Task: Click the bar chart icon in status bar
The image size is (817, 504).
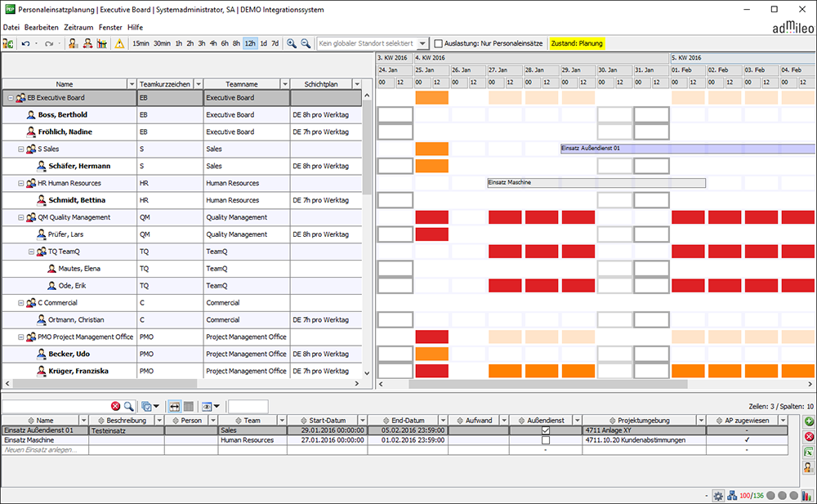Action: [808, 496]
